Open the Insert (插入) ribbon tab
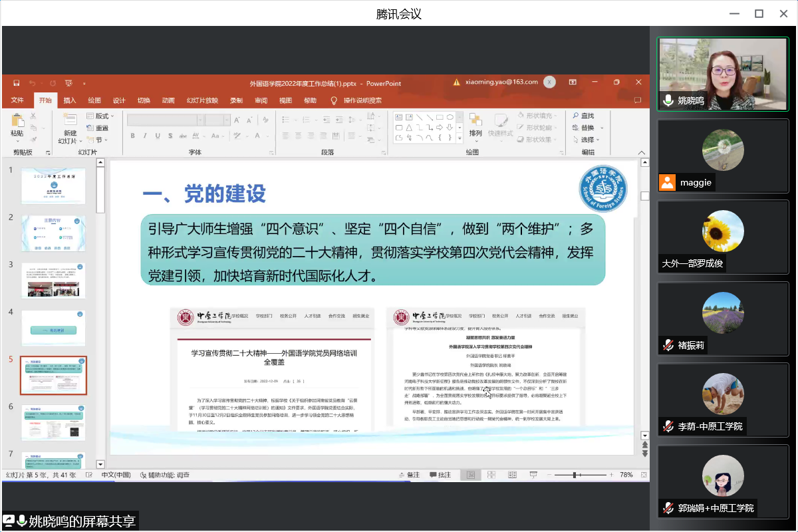 70,100
